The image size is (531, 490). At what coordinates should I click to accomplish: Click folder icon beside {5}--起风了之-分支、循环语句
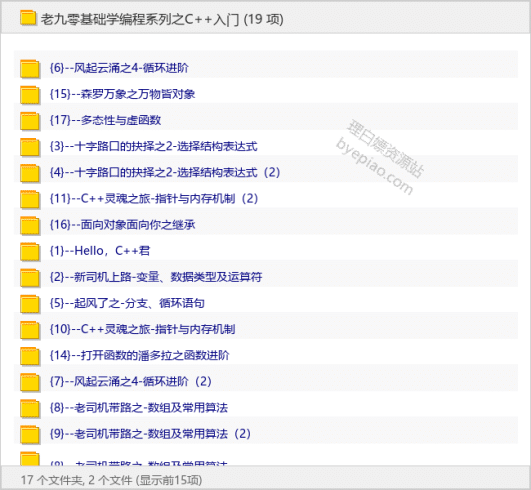30,304
